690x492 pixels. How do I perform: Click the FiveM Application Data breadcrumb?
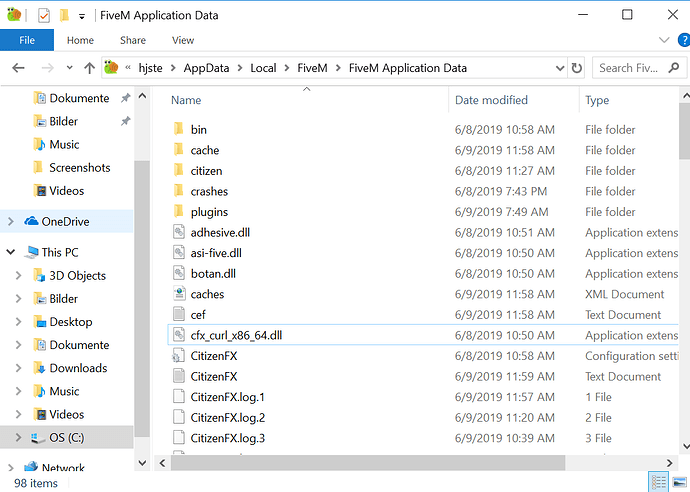click(407, 68)
